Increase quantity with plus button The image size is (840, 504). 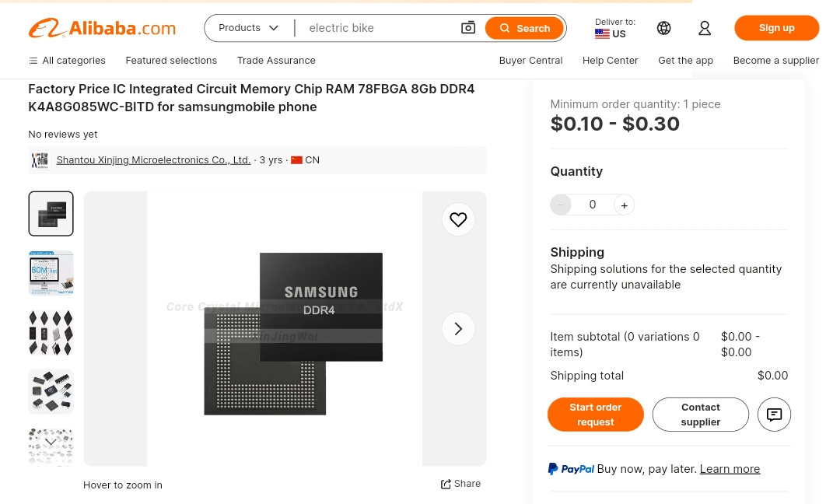tap(624, 205)
